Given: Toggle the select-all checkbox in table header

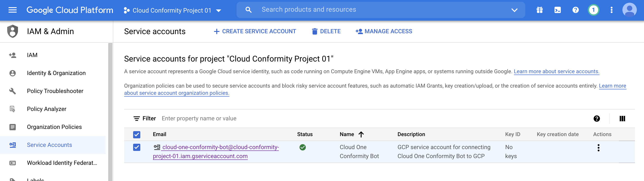Looking at the screenshot, I should click(136, 135).
